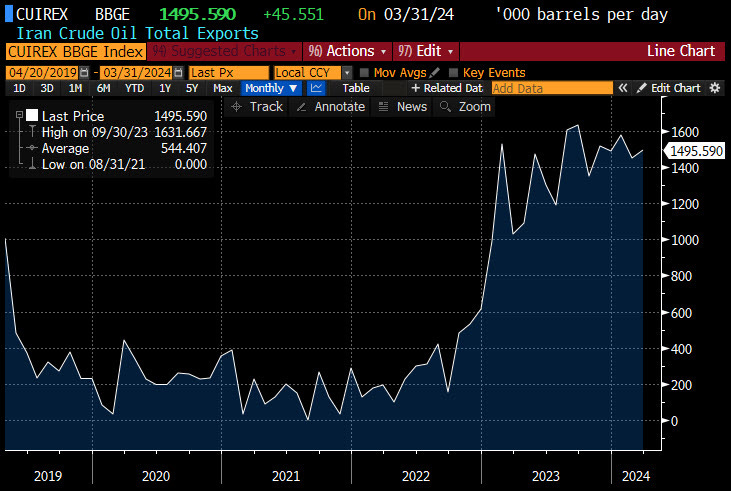This screenshot has width=731, height=491.
Task: Open the Local CCY currency dropdown arrow
Action: pos(347,73)
